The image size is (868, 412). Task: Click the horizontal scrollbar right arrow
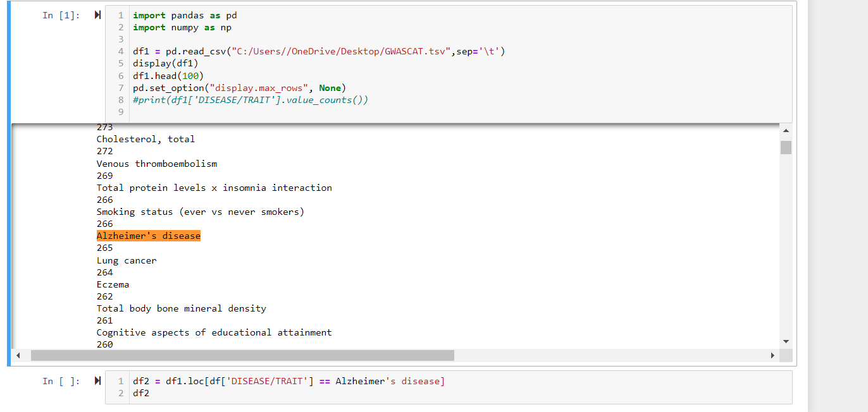click(x=772, y=355)
